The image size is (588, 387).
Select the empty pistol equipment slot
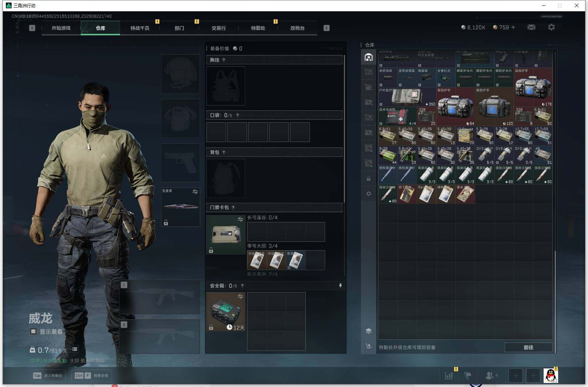180,162
